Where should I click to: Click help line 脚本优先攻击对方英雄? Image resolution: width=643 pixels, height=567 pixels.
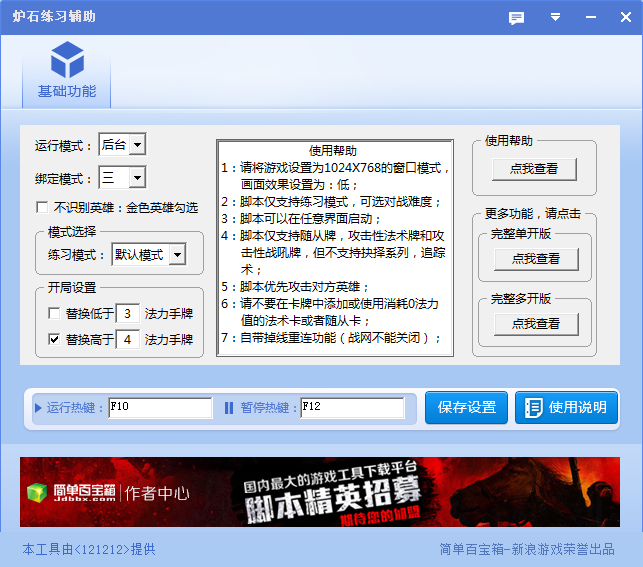(295, 287)
